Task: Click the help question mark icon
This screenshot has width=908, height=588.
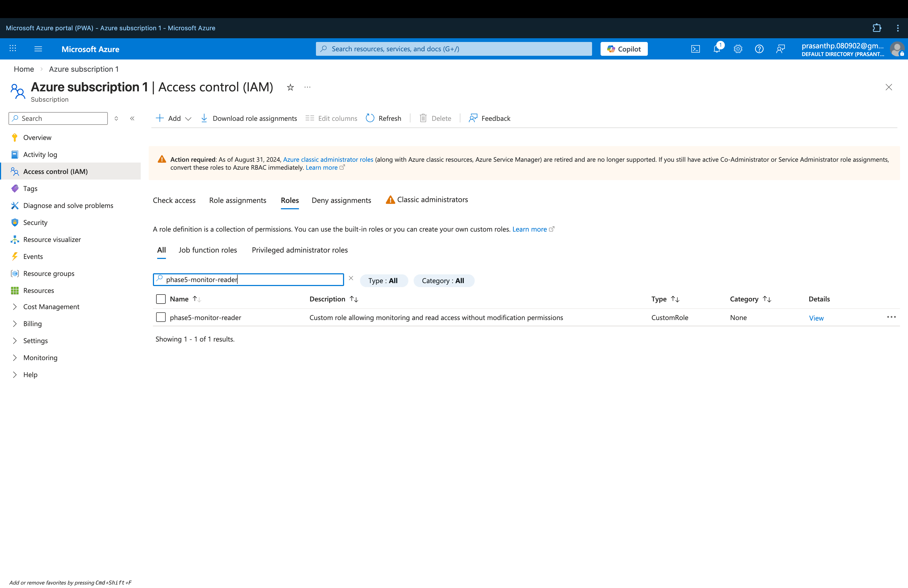Action: click(x=759, y=49)
